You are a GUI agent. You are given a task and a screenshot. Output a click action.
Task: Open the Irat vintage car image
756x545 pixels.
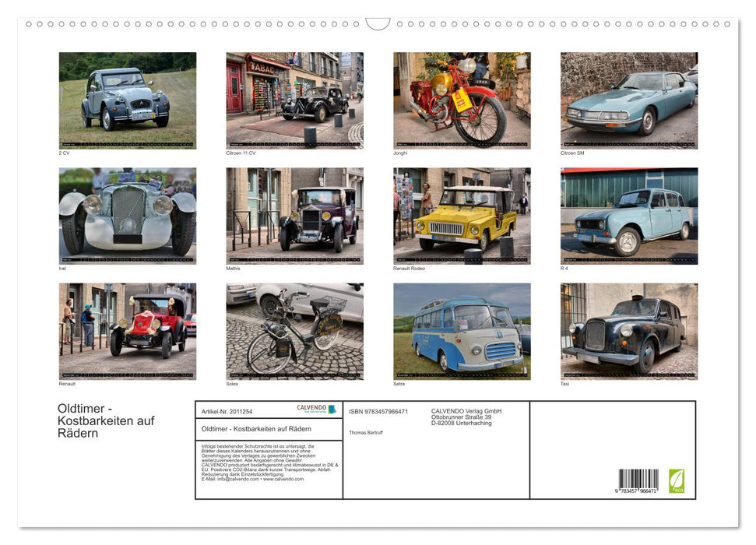coord(128,216)
